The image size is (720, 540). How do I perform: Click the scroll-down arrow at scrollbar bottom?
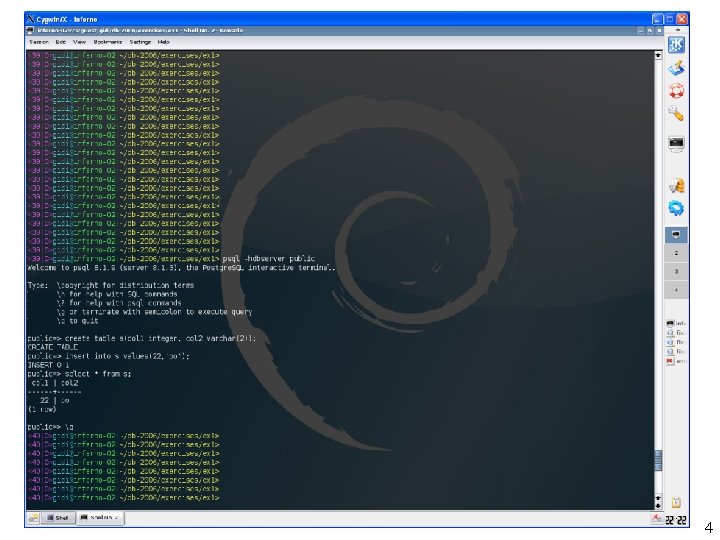click(658, 506)
